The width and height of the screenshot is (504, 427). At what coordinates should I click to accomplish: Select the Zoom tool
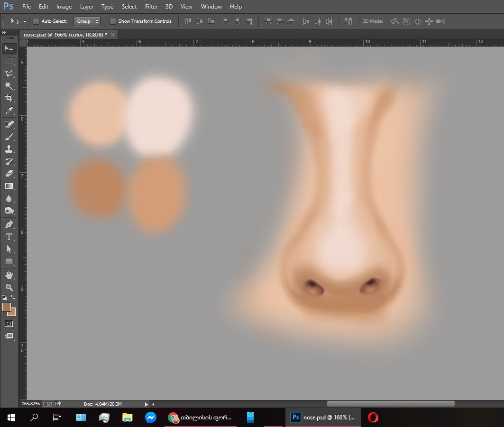(x=9, y=288)
